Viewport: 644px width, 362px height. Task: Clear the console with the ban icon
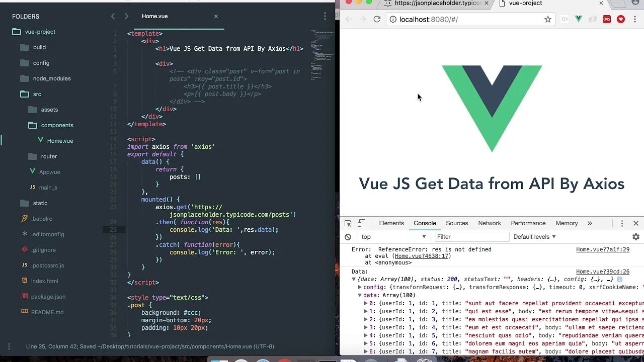coord(348,237)
